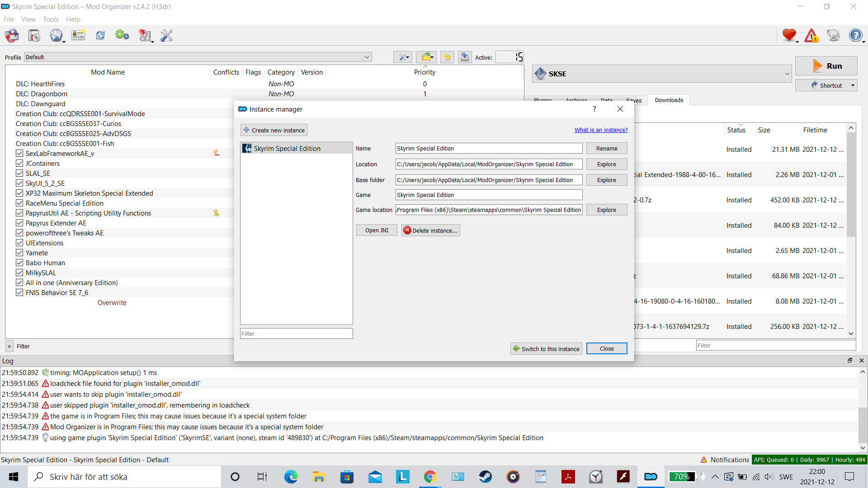868x488 pixels.
Task: Uncheck the SkyUI_5_2_SE mod
Action: point(19,183)
